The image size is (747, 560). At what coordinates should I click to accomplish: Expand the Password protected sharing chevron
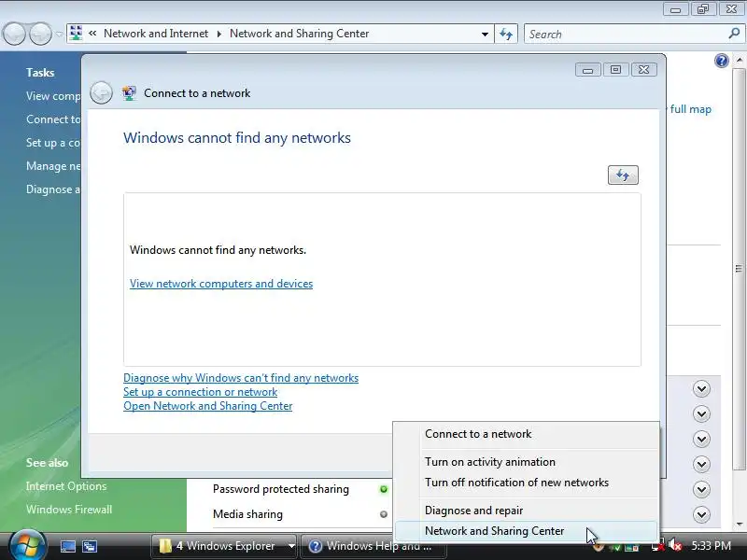701,489
